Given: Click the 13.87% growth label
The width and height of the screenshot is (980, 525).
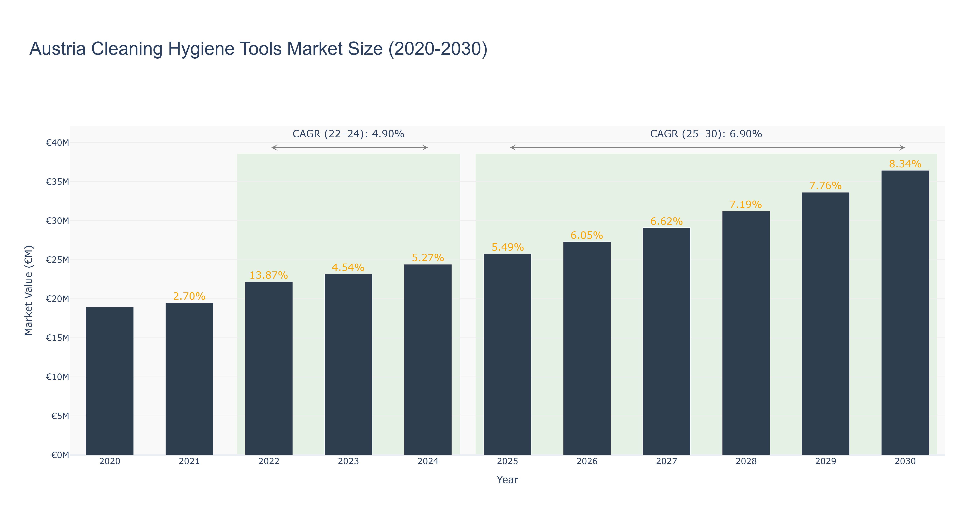Looking at the screenshot, I should point(269,275).
